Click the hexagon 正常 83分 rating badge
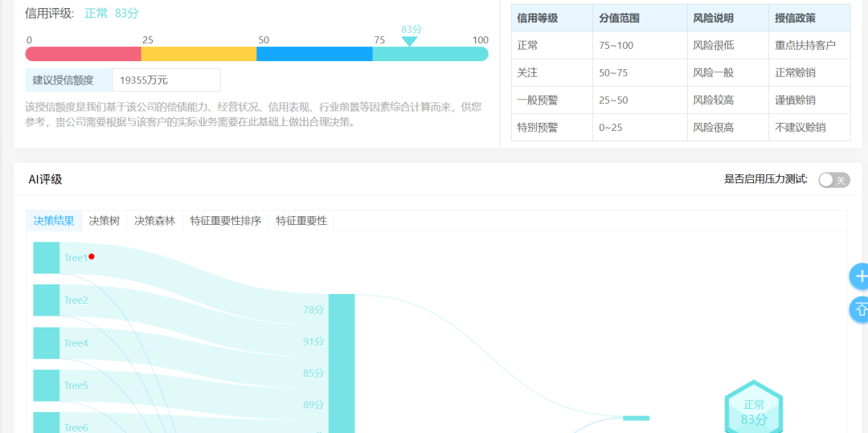This screenshot has width=868, height=433. (753, 409)
